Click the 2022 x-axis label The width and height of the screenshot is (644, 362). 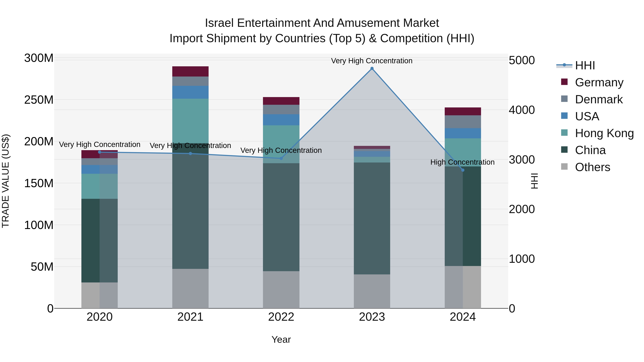(x=281, y=317)
